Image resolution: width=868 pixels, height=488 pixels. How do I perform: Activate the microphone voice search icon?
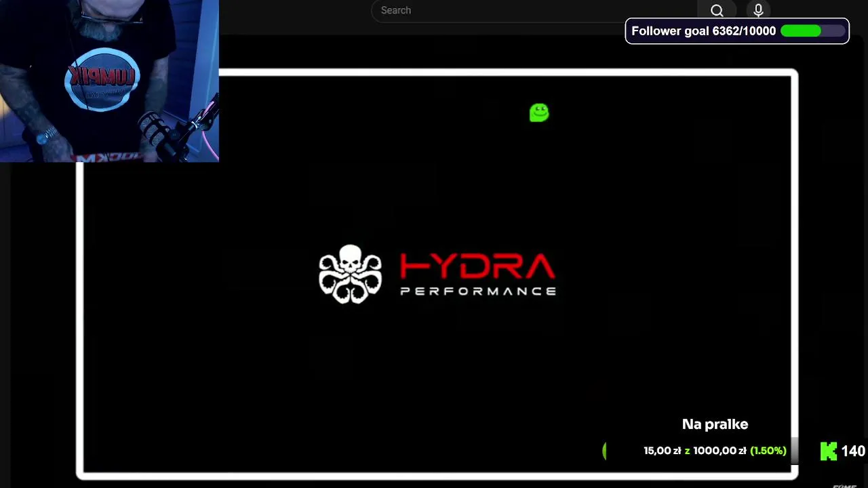[758, 10]
